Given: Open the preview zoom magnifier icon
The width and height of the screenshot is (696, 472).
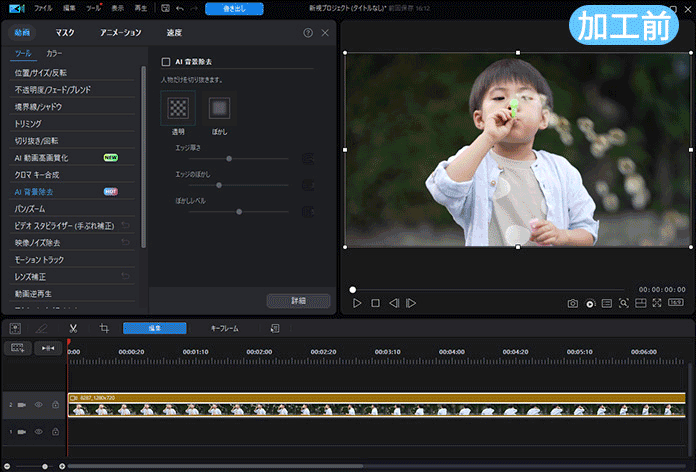Looking at the screenshot, I should [623, 303].
